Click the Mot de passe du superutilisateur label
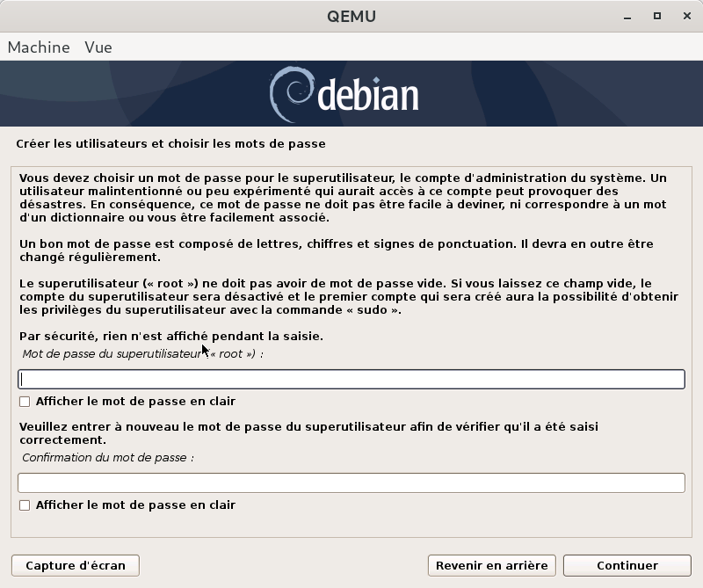 142,353
